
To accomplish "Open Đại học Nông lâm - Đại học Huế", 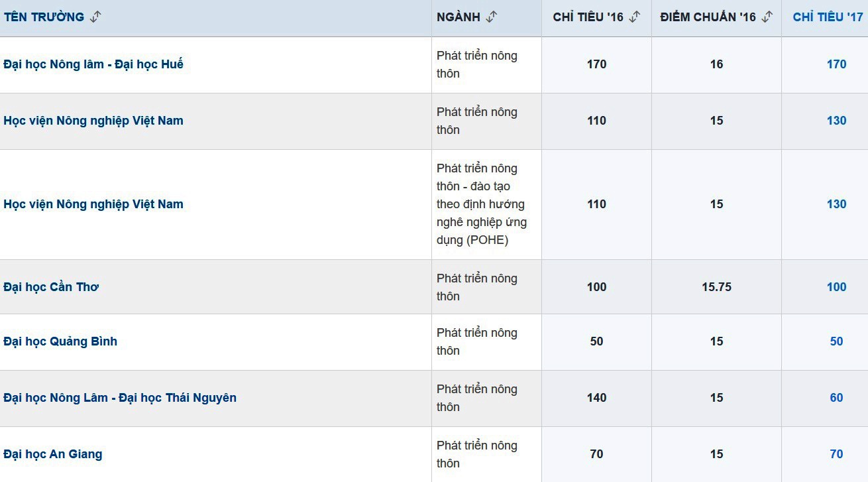I will [x=93, y=64].
